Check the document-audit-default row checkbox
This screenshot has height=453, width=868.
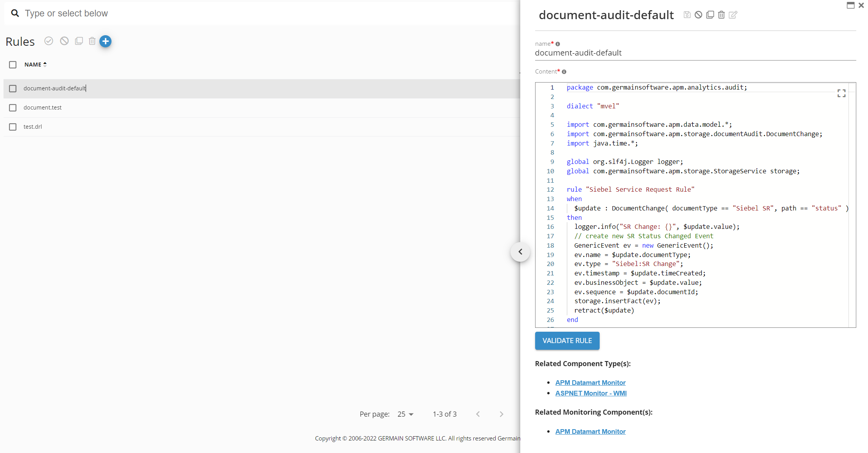click(x=13, y=88)
